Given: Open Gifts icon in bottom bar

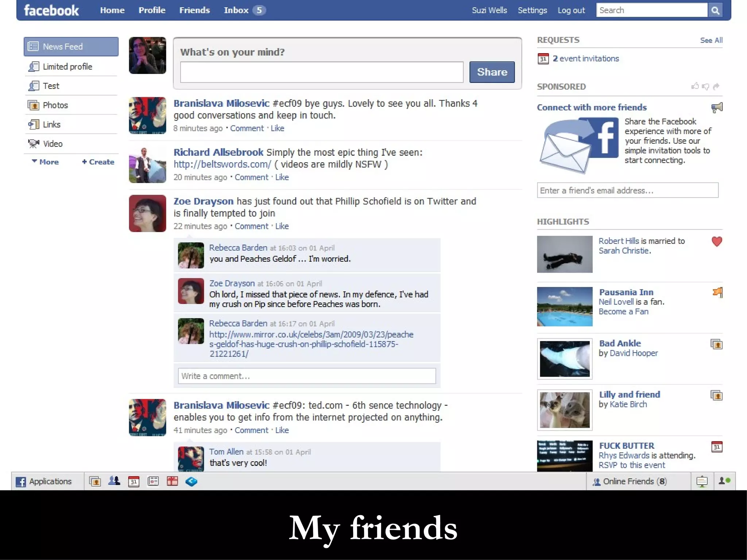Looking at the screenshot, I should coord(172,481).
